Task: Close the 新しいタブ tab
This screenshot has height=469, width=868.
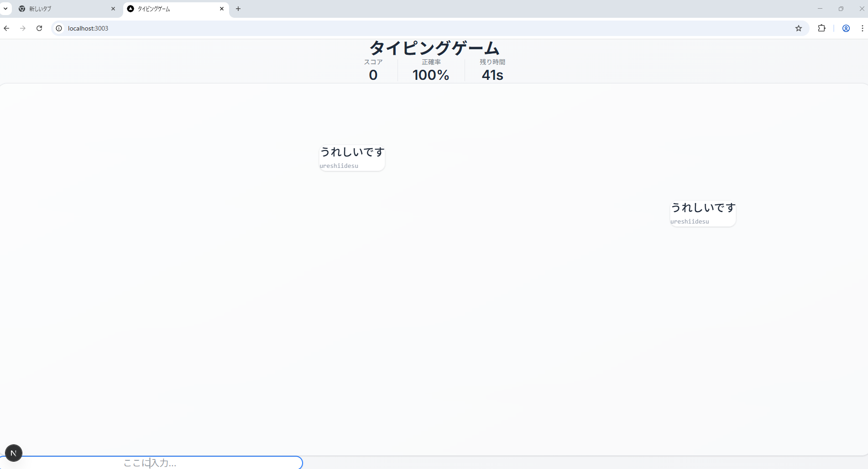Action: 113,9
